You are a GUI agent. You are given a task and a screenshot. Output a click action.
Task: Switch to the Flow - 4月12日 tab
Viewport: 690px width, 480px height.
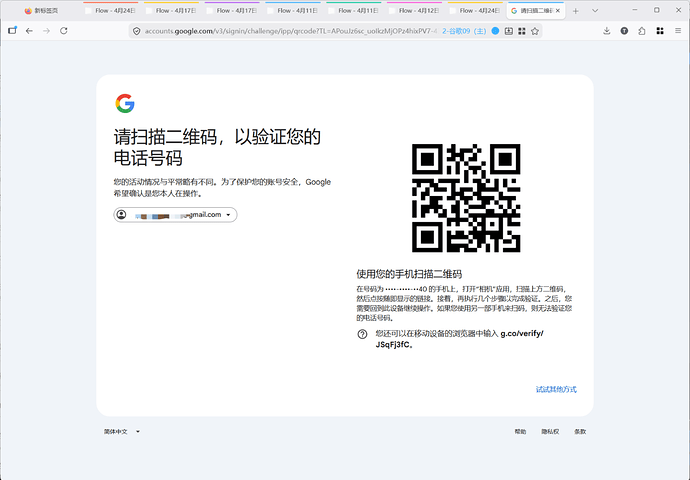pyautogui.click(x=416, y=11)
